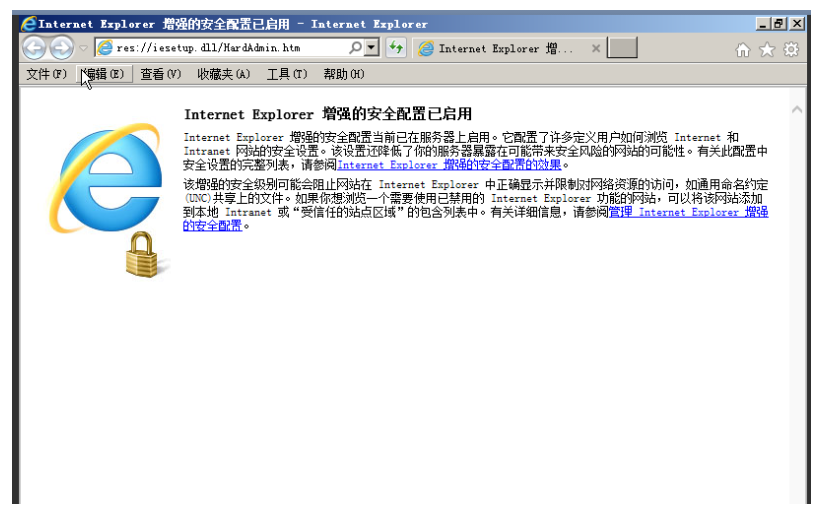Select the Internet Explorer 增... tab
The height and width of the screenshot is (531, 829).
click(x=510, y=49)
